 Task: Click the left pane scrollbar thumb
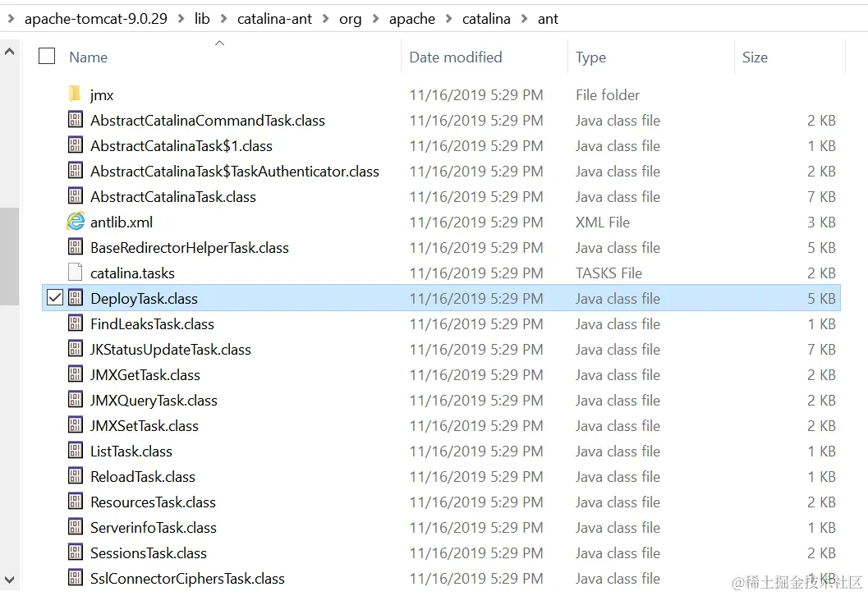[9, 257]
